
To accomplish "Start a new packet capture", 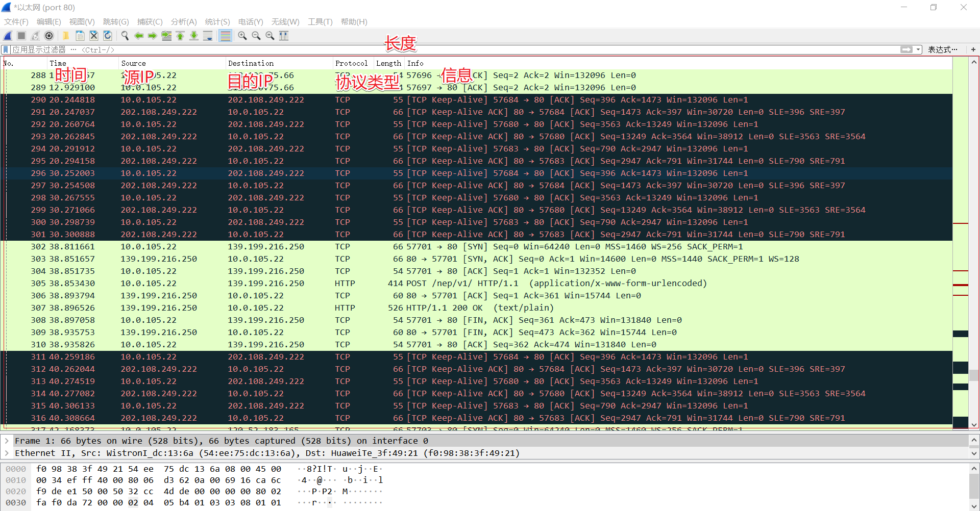I will (x=8, y=36).
